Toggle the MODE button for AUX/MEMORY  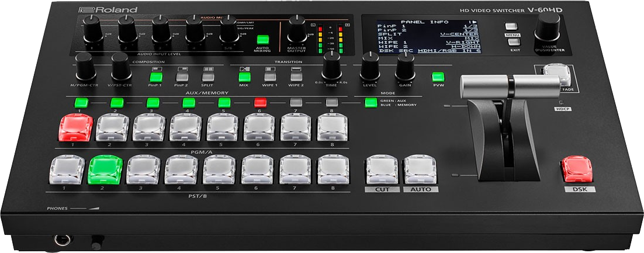pos(371,102)
